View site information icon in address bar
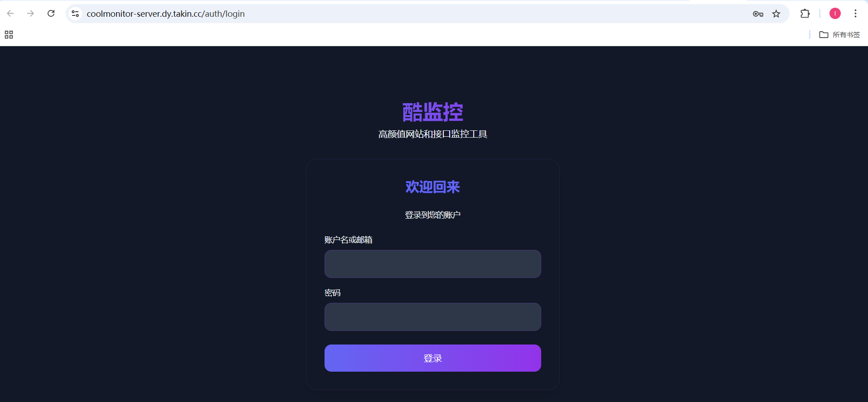This screenshot has height=402, width=868. coord(76,14)
